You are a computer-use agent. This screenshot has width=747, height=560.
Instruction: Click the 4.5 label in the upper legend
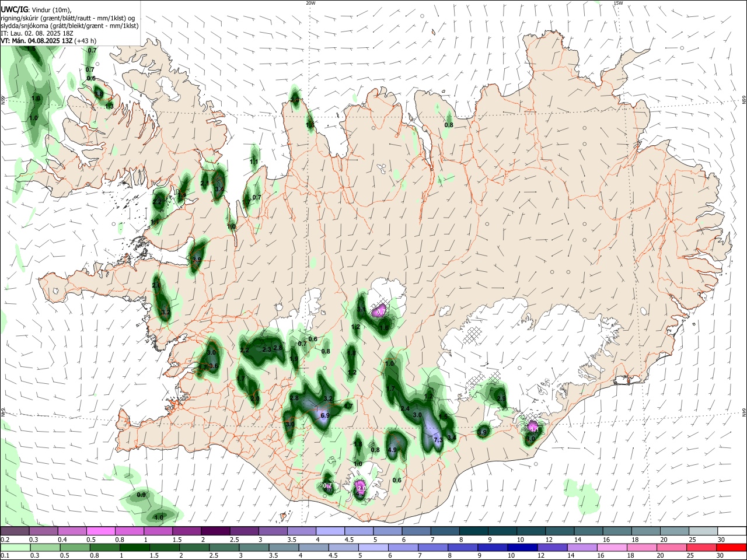pos(349,540)
